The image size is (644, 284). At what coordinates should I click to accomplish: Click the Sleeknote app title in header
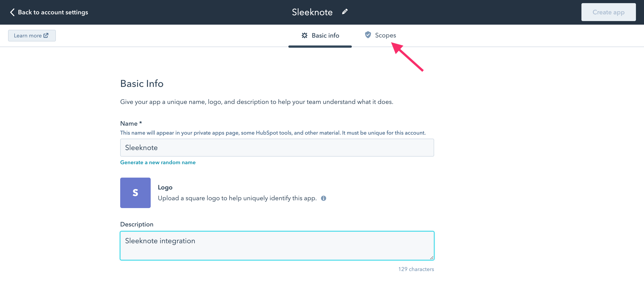coord(312,12)
